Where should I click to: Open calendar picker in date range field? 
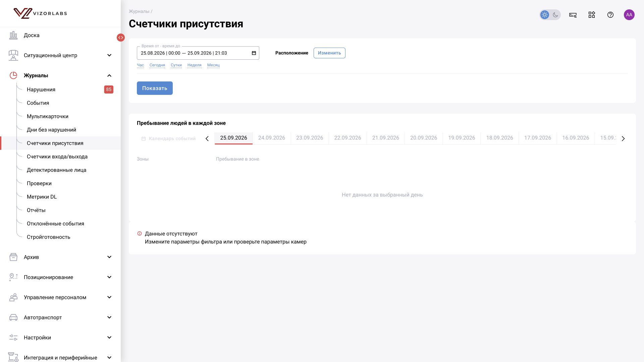pos(254,53)
